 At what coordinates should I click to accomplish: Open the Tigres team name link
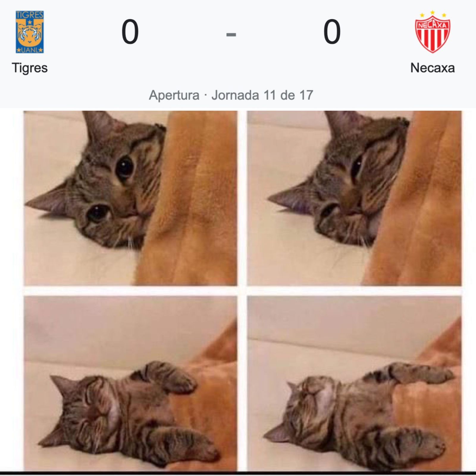tap(30, 68)
